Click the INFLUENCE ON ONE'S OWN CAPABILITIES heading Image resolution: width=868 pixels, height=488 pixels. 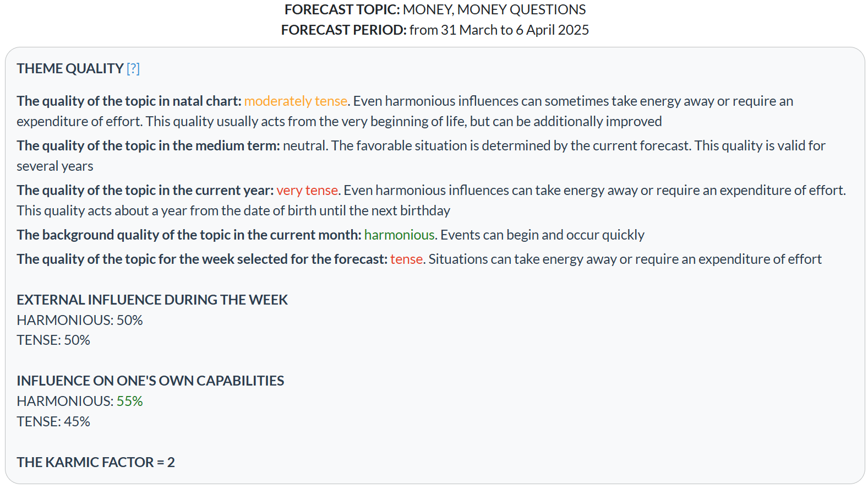[x=150, y=381]
